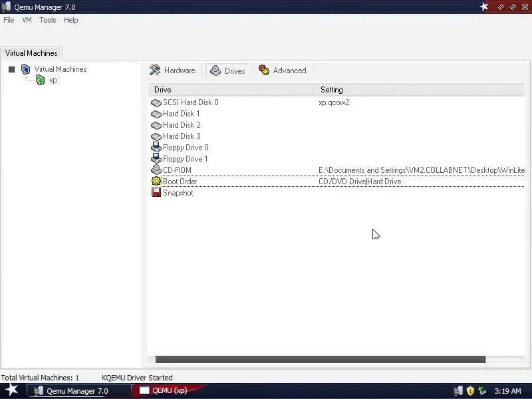Collapse the Virtual Machines tree node
Viewport: 532px width, 399px height.
(11, 70)
